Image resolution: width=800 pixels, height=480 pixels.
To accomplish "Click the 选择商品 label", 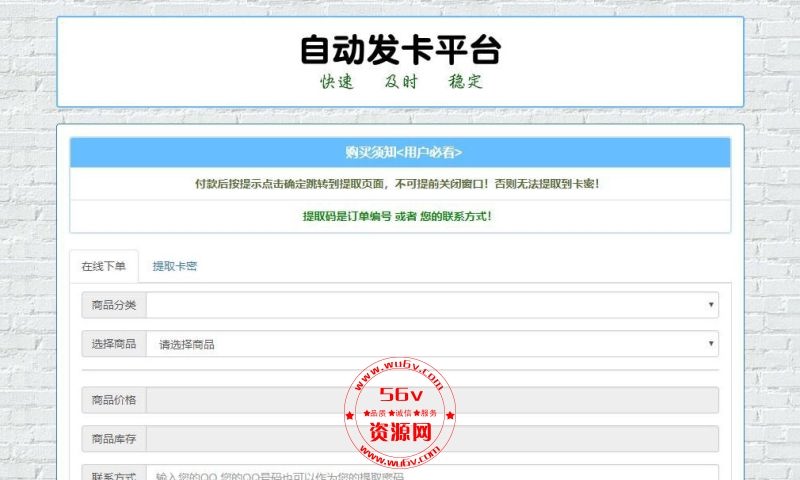I will 114,344.
